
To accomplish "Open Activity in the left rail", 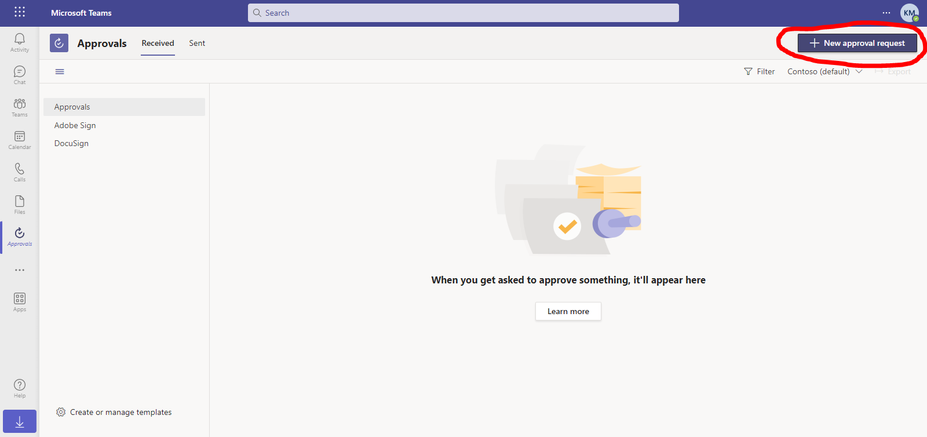I will coord(20,43).
